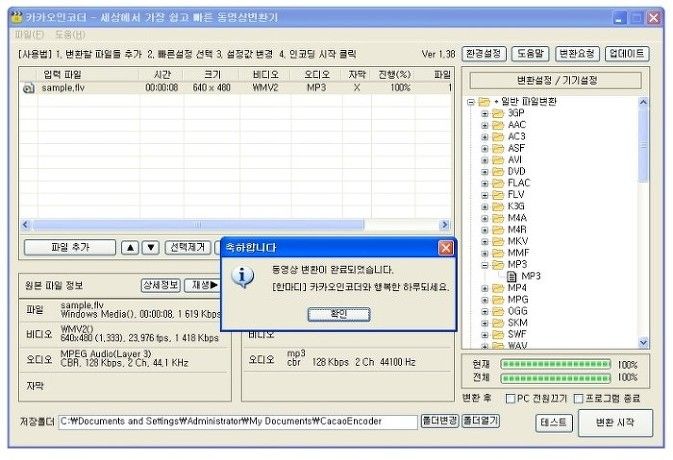
Task: Click the 상세정보 button
Action: point(161,285)
